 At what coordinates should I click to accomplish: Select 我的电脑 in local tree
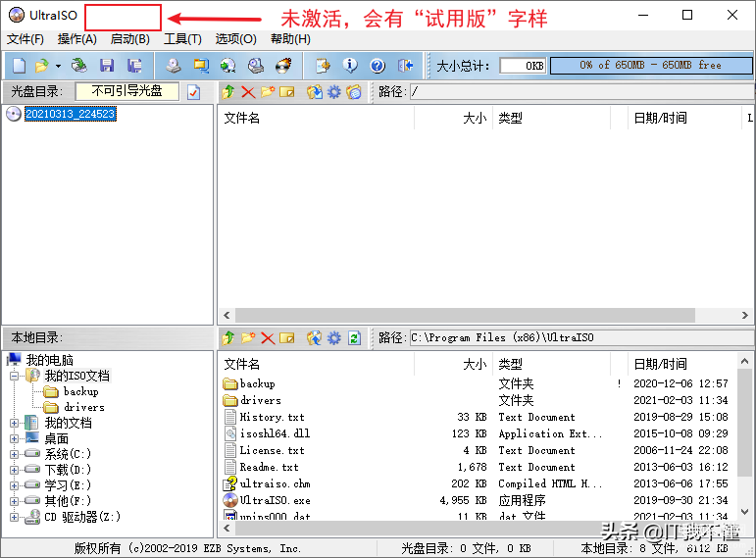pyautogui.click(x=50, y=360)
